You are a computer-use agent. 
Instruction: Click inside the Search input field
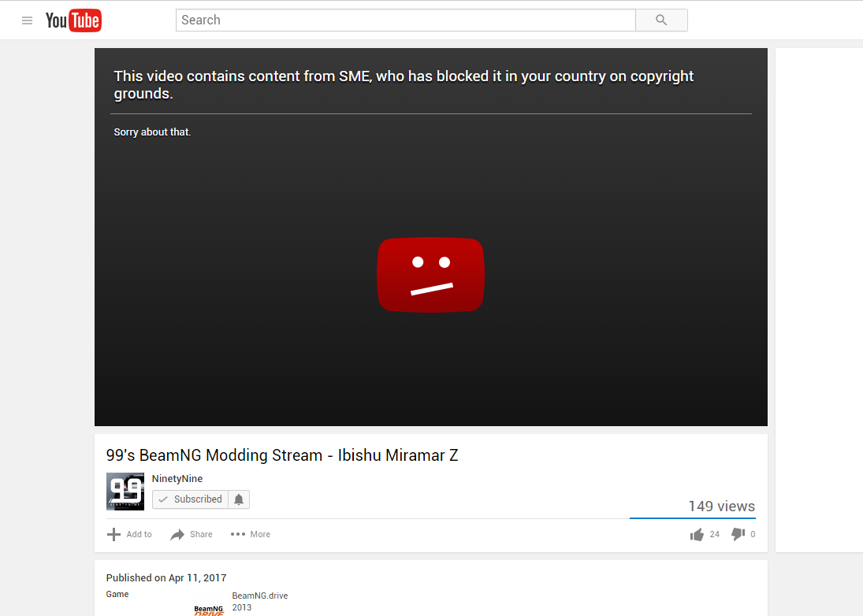406,20
